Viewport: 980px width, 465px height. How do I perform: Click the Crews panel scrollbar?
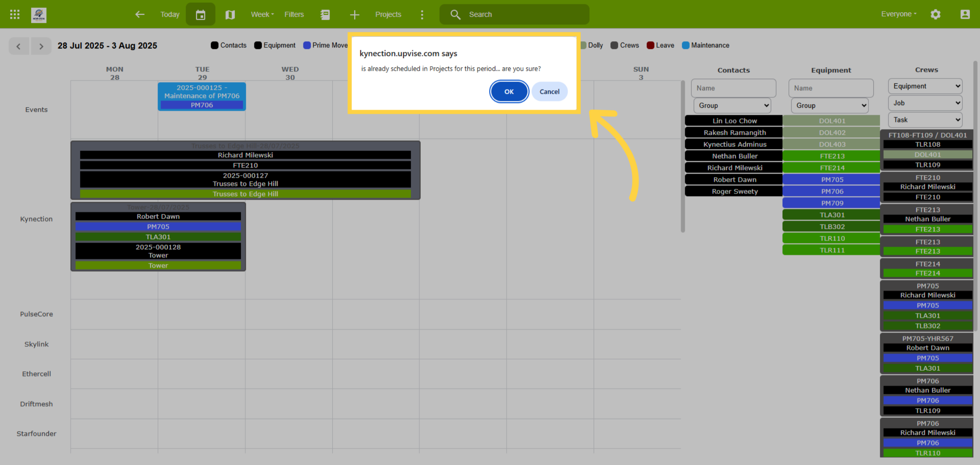pyautogui.click(x=975, y=196)
